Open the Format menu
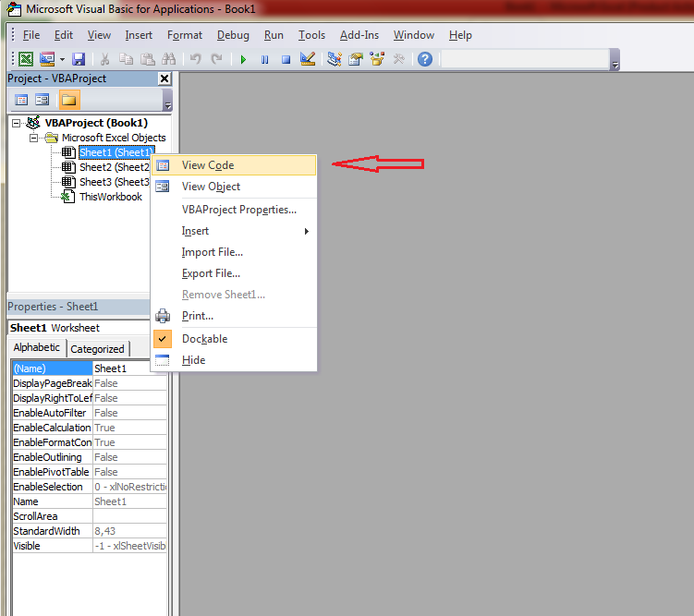Screen dimensions: 694x616 click(x=185, y=35)
